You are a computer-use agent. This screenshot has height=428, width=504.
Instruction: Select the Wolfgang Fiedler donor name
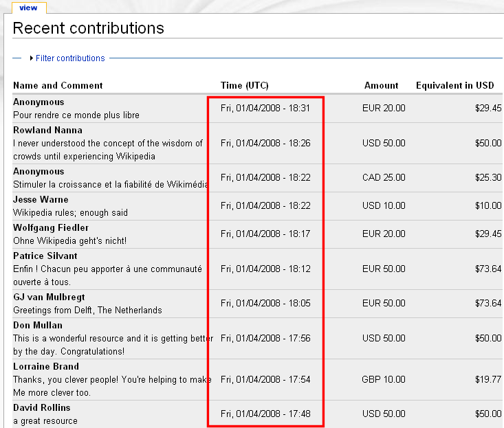[51, 227]
